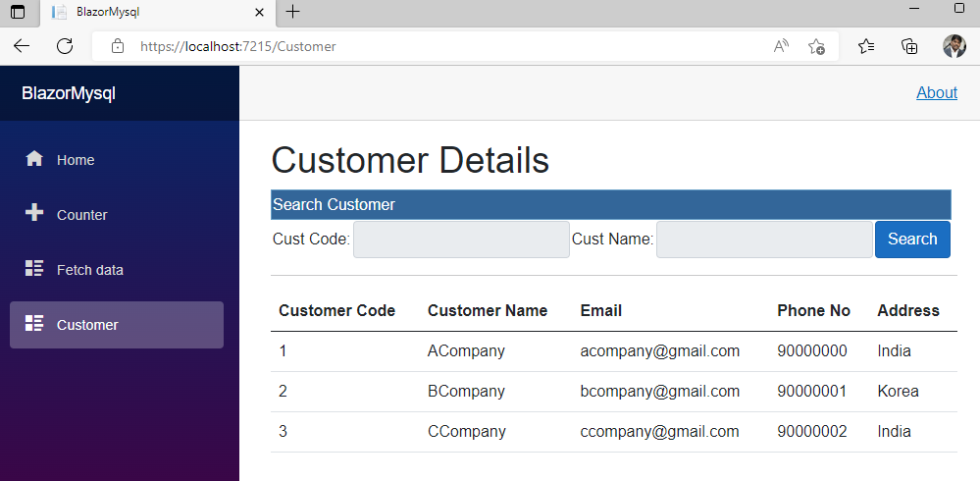Click the Customer Code column header
Screen dimensions: 980x481
(336, 310)
